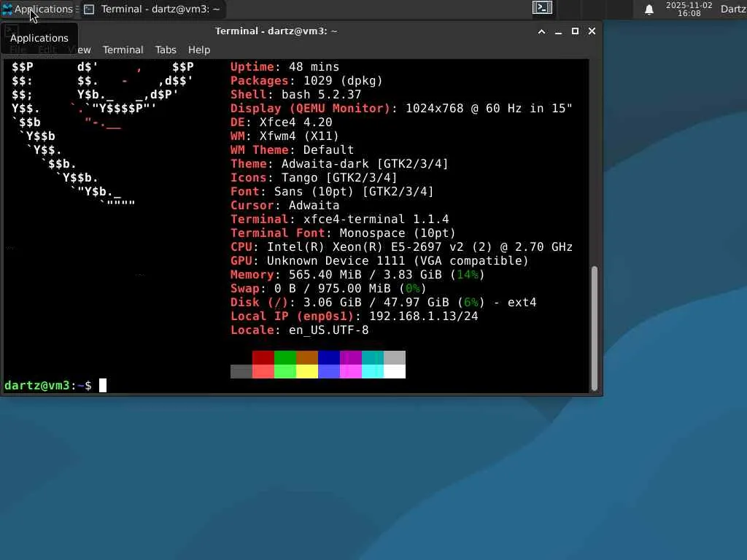Minimize the terminal window

(x=558, y=31)
